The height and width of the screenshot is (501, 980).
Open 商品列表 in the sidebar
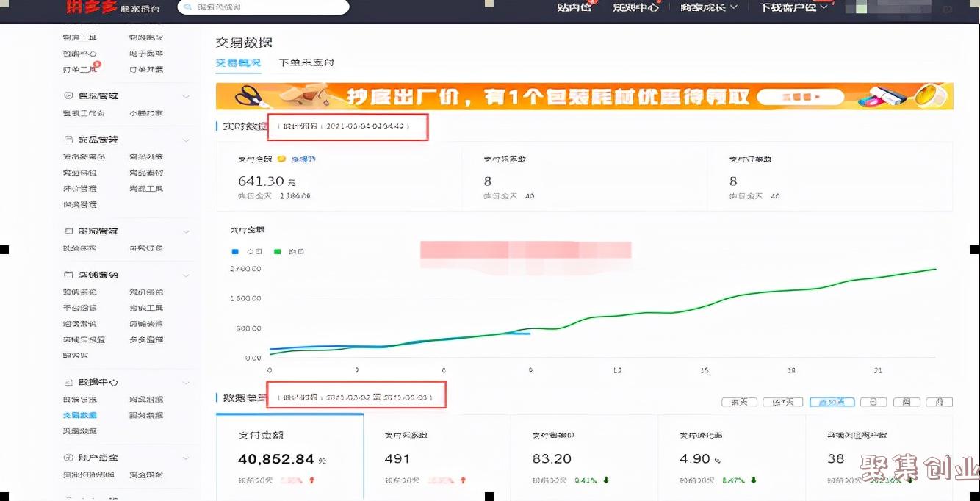(146, 156)
